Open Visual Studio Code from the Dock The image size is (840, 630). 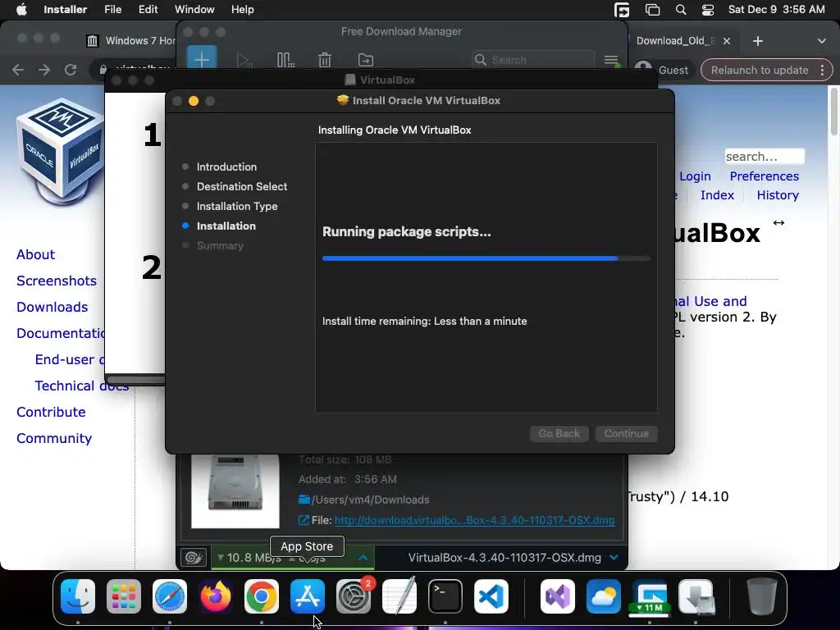[x=491, y=596]
